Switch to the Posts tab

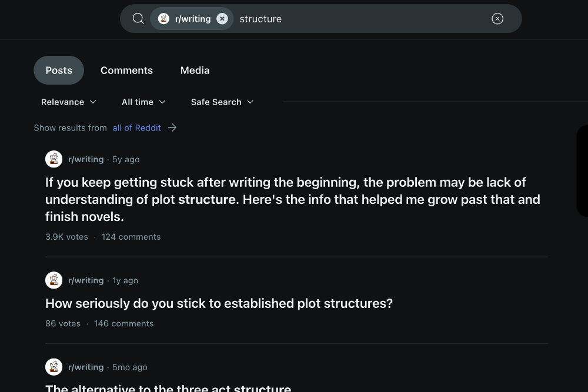click(59, 71)
